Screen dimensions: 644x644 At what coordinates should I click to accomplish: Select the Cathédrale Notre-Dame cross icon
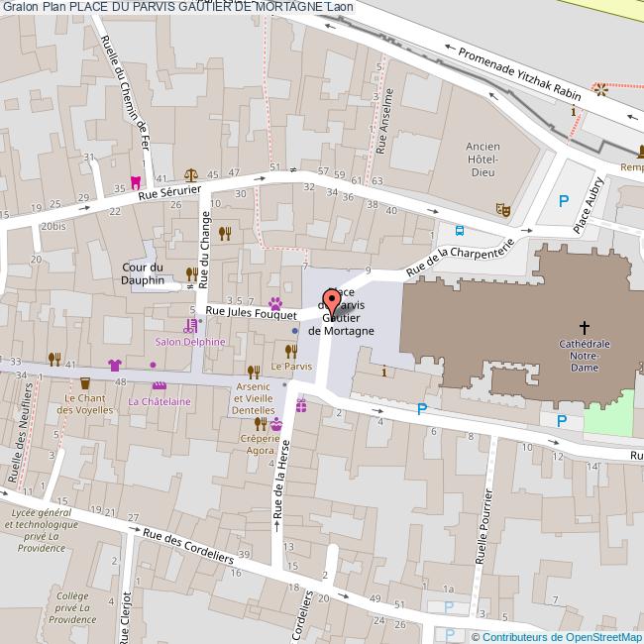584,326
